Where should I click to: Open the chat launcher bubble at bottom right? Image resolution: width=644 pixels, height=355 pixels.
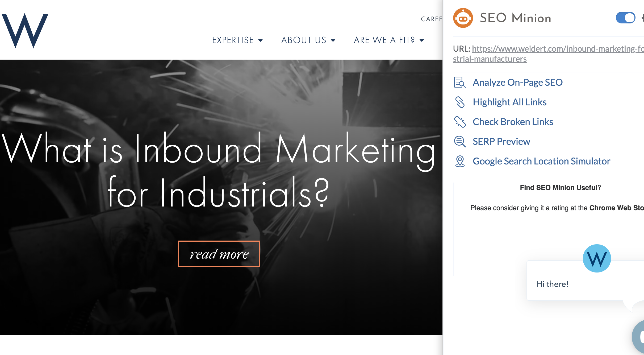639,337
